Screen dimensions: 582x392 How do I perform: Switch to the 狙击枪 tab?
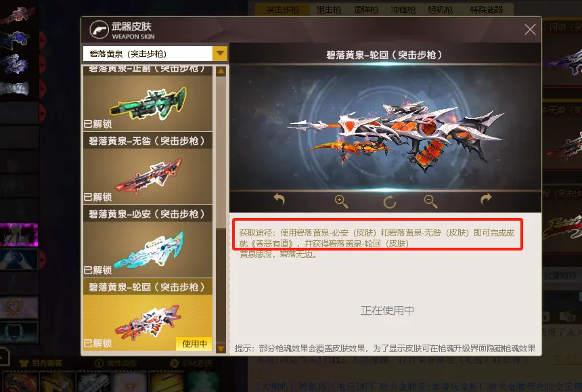[x=328, y=10]
